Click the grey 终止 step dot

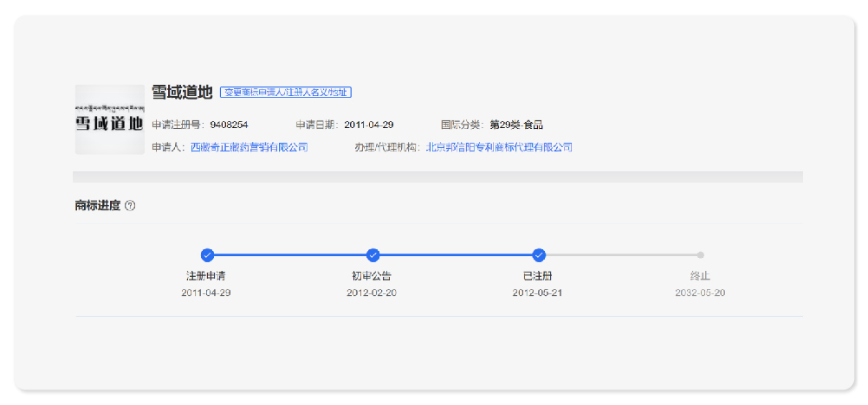(700, 255)
